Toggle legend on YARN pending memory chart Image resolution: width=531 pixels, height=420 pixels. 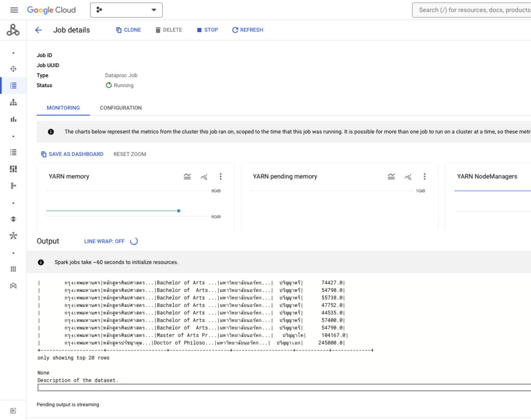[392, 177]
